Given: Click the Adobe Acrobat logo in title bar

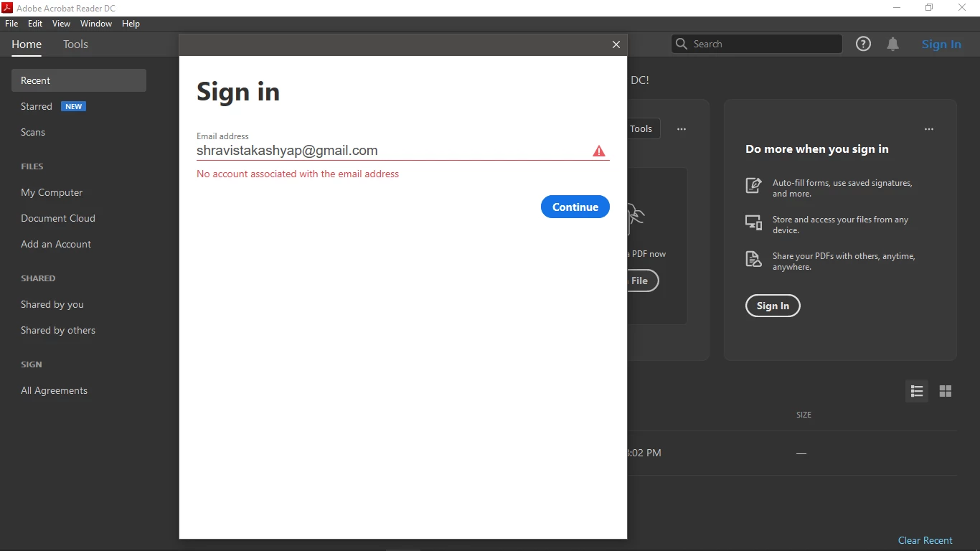Looking at the screenshot, I should 7,8.
